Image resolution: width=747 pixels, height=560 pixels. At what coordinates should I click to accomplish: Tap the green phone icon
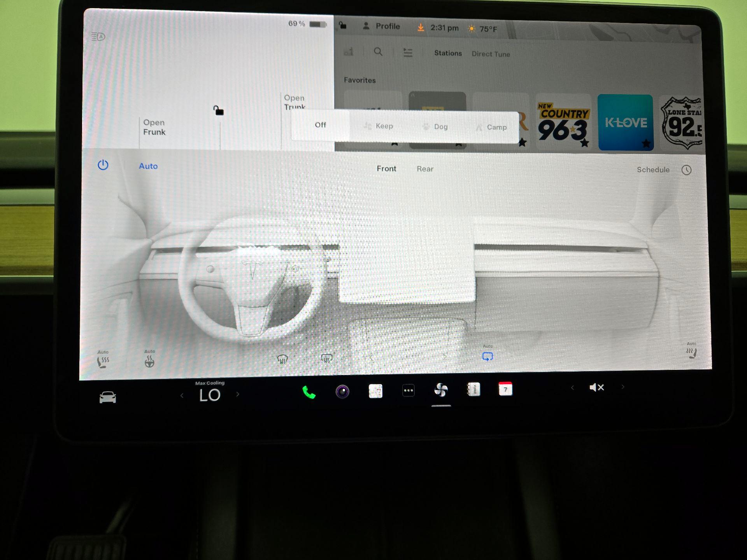309,392
